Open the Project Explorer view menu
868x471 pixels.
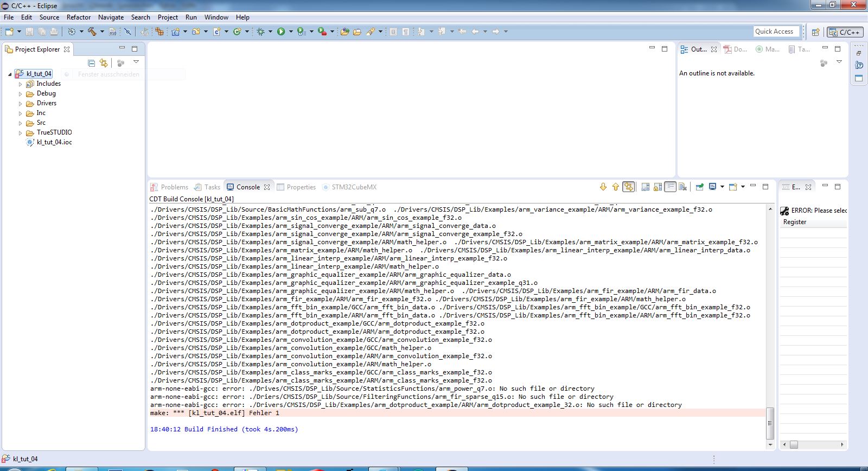point(136,62)
